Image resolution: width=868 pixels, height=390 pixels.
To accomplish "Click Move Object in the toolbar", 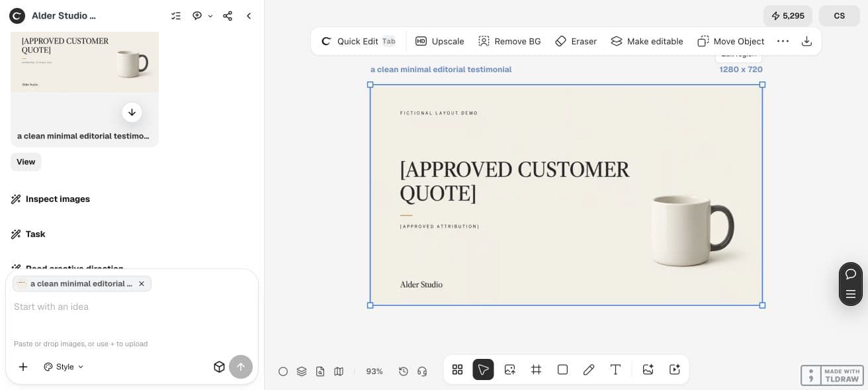I will pos(731,41).
